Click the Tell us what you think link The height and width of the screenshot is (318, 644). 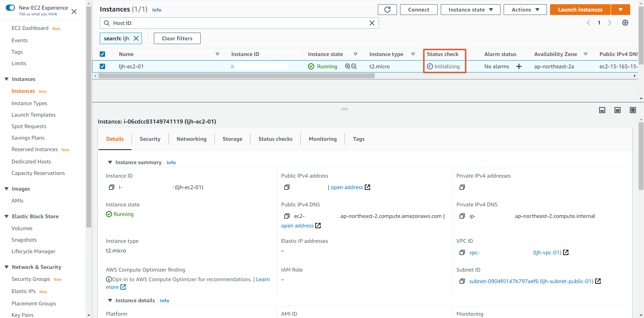point(38,14)
